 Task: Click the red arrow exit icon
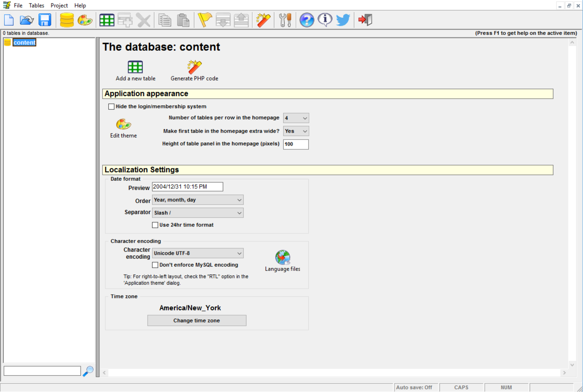point(365,20)
